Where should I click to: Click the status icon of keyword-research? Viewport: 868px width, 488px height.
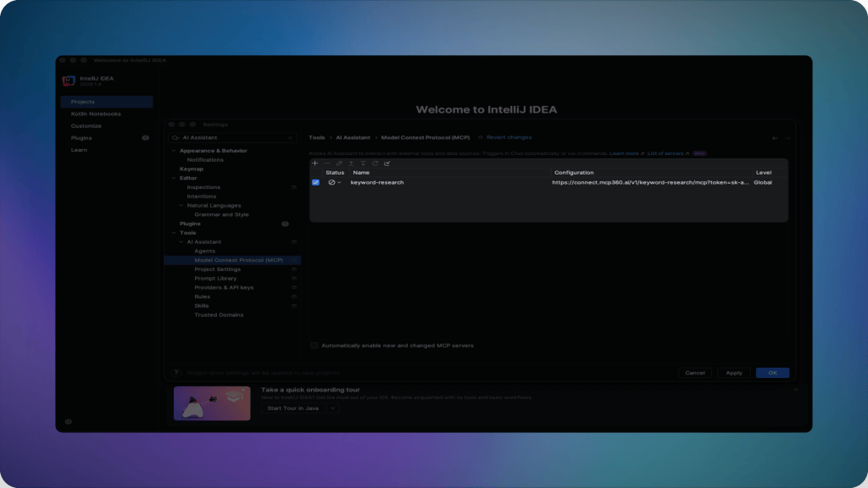pos(331,182)
